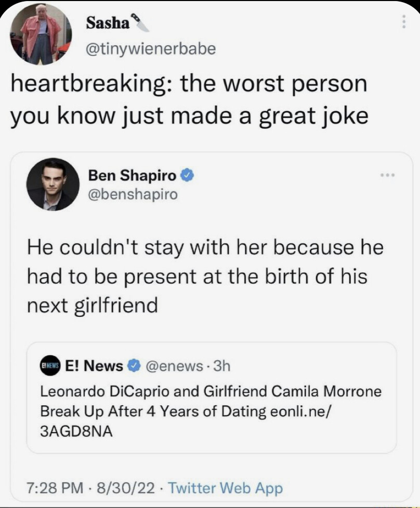
Task: Open the tweet's vertical three-dot menu
Action: coord(402,22)
